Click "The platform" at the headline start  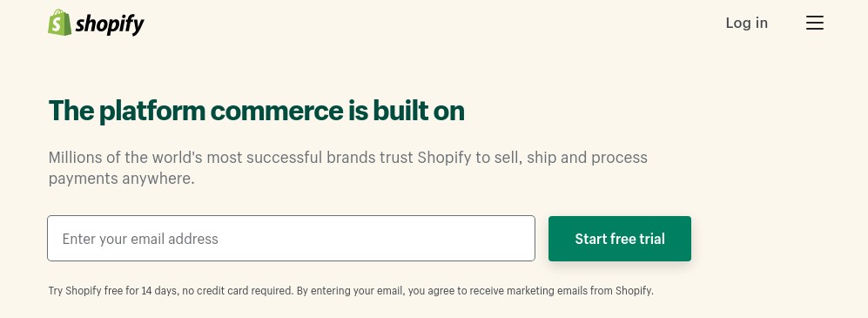coord(127,111)
